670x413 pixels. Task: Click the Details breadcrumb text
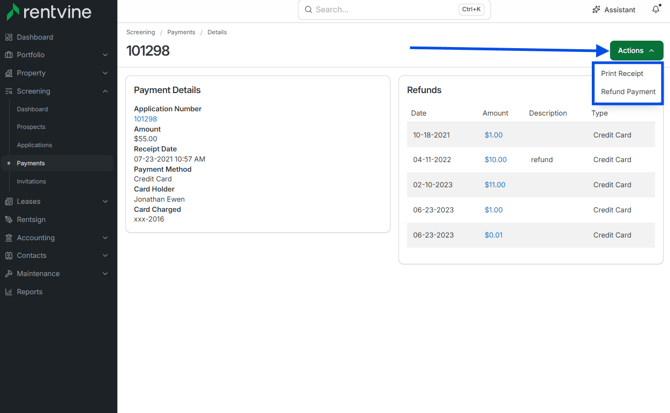pos(217,32)
